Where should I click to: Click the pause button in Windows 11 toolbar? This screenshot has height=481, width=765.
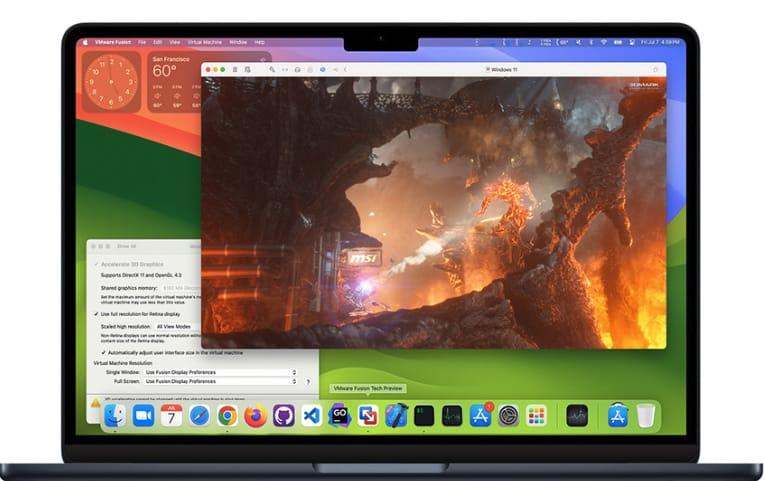click(x=235, y=70)
